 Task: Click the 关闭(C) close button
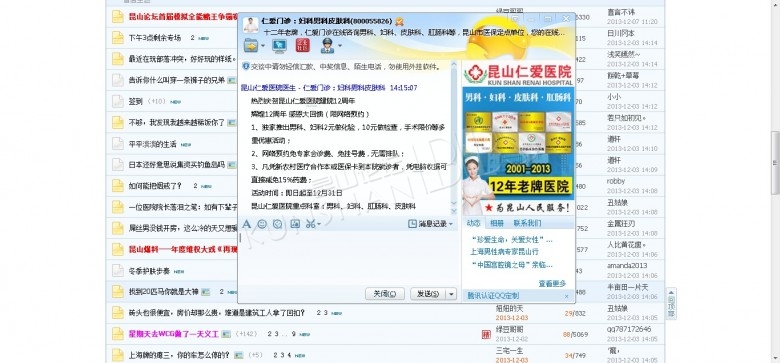(385, 294)
